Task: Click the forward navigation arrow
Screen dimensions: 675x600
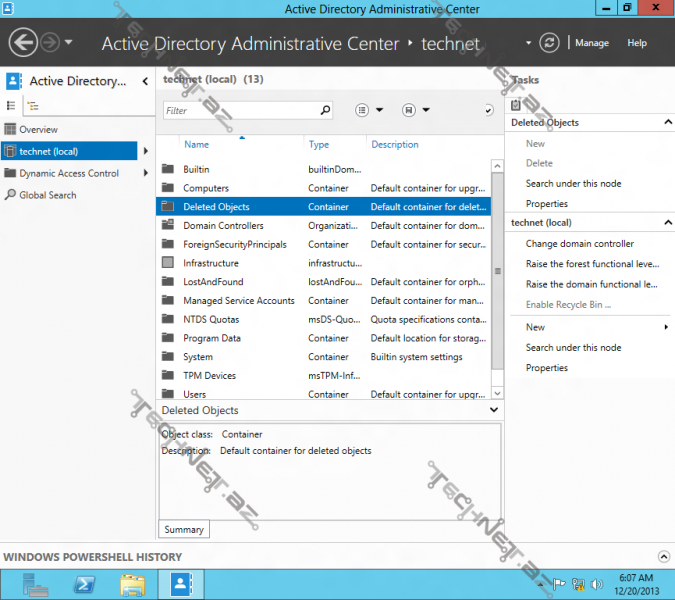Action: (x=50, y=42)
